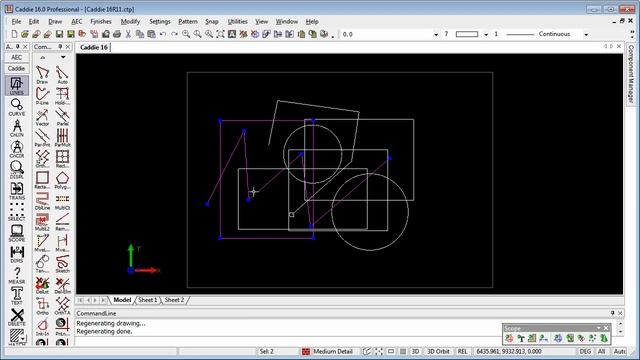Click the Zoom extents toolbar icon
The width and height of the screenshot is (640, 360).
(x=220, y=34)
